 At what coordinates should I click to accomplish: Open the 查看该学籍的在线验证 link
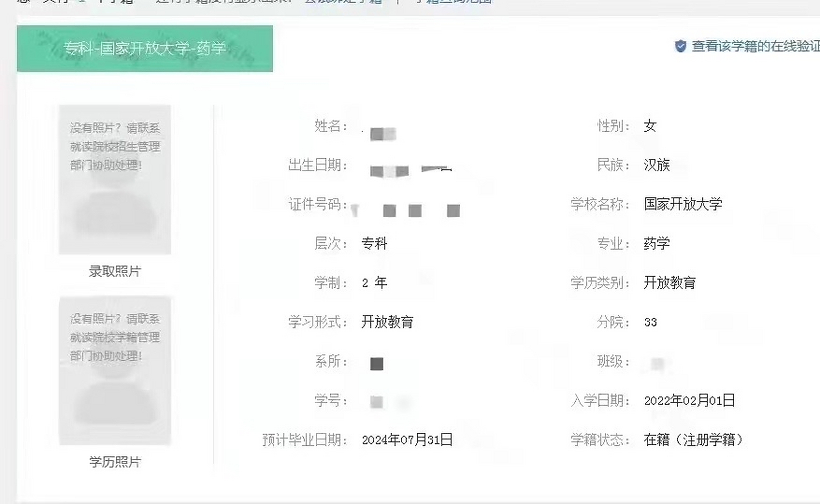[x=756, y=46]
